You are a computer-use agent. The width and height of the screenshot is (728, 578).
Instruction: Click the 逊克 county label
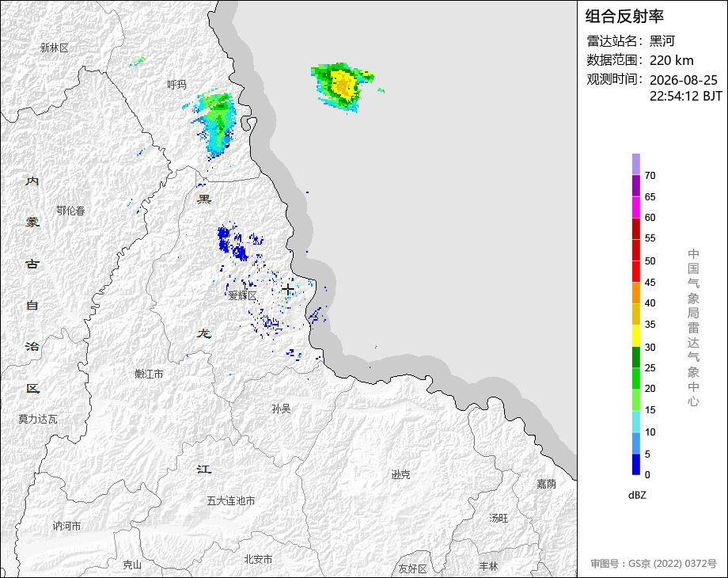click(400, 474)
